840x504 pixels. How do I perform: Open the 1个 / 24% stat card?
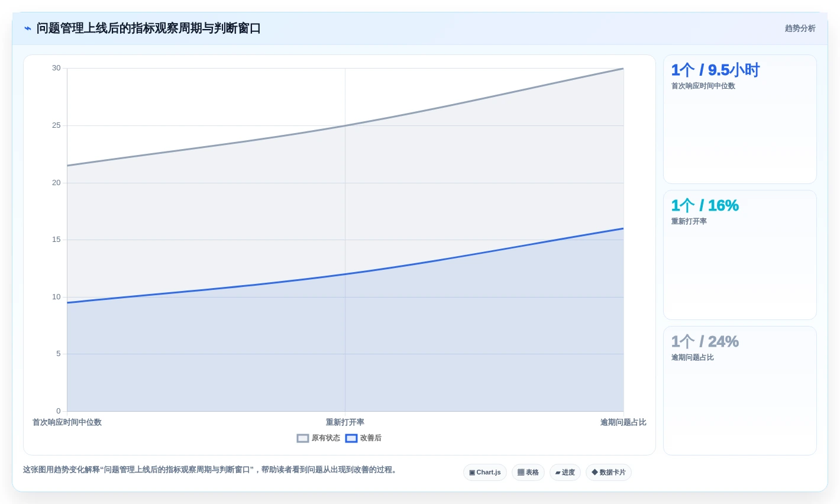tap(740, 391)
